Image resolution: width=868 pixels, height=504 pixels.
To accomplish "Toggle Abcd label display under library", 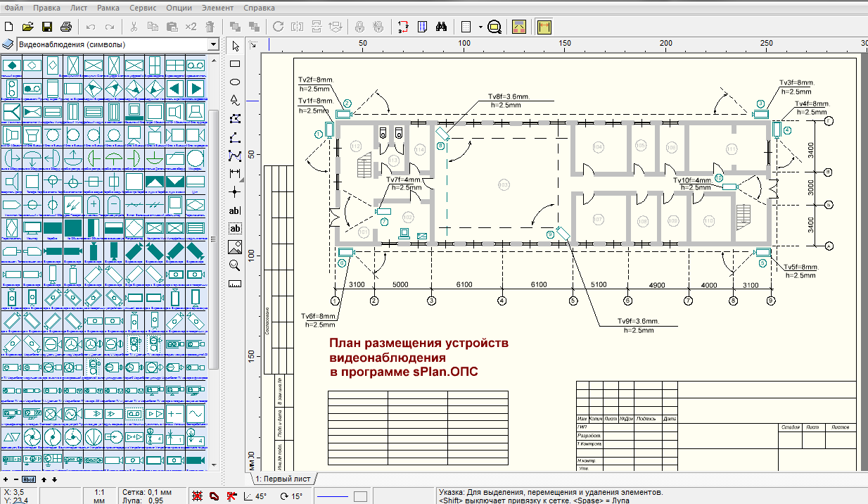I will (x=29, y=479).
